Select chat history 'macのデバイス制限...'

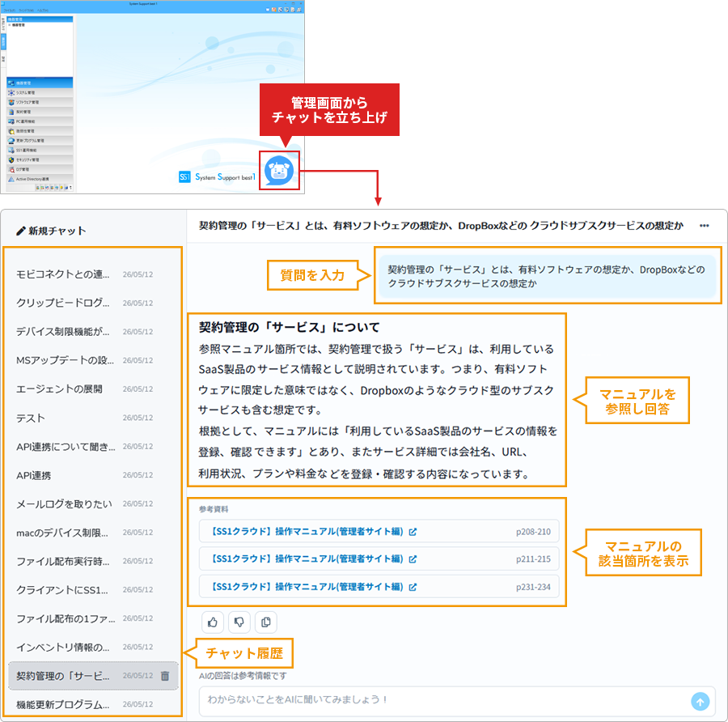coord(92,533)
